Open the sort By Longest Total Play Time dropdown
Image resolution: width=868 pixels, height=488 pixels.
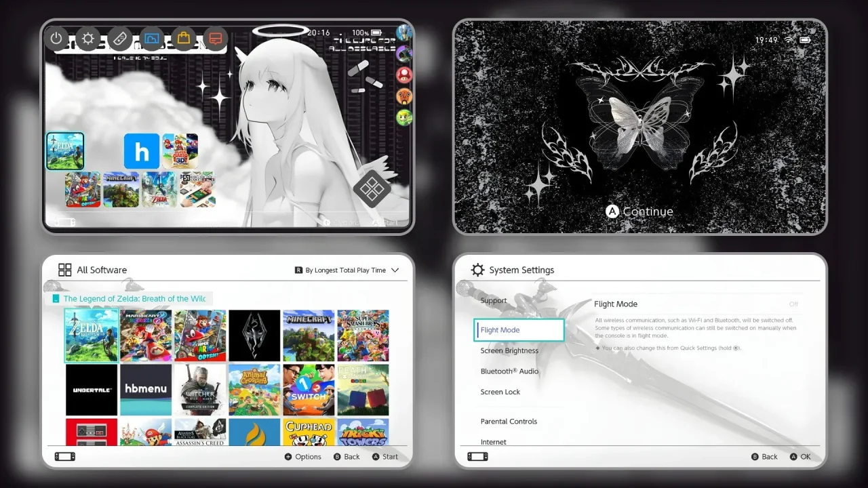click(x=347, y=270)
